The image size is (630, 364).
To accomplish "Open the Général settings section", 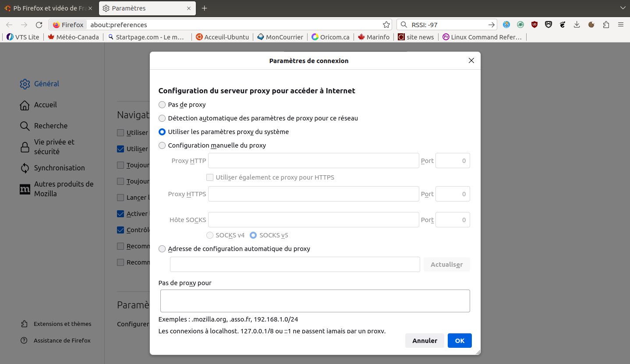I will click(x=39, y=84).
